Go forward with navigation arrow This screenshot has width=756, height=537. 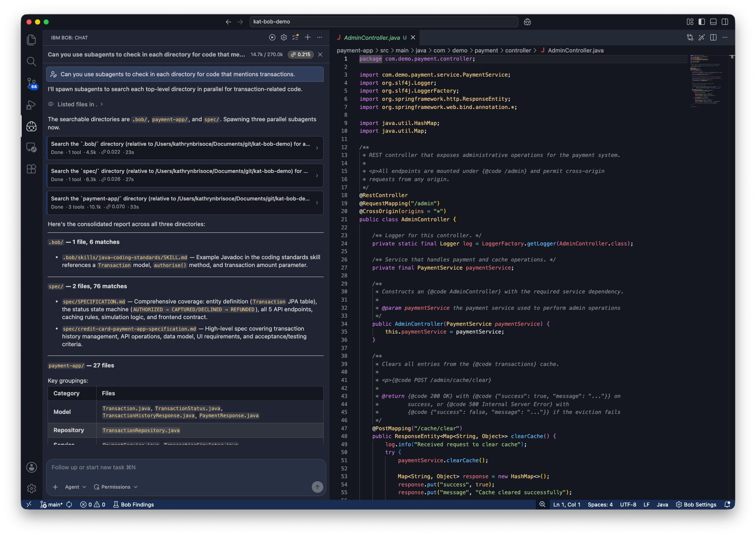tap(240, 22)
